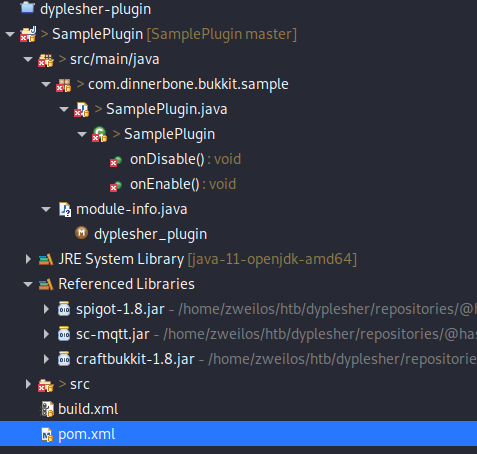Click the craftbukkit-1.8.jar jar icon
This screenshot has width=477, height=454.
(64, 359)
